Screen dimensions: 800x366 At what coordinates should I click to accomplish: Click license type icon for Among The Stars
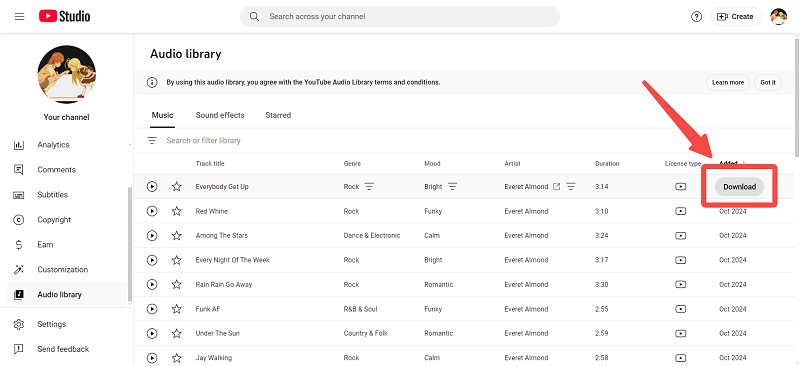[680, 236]
